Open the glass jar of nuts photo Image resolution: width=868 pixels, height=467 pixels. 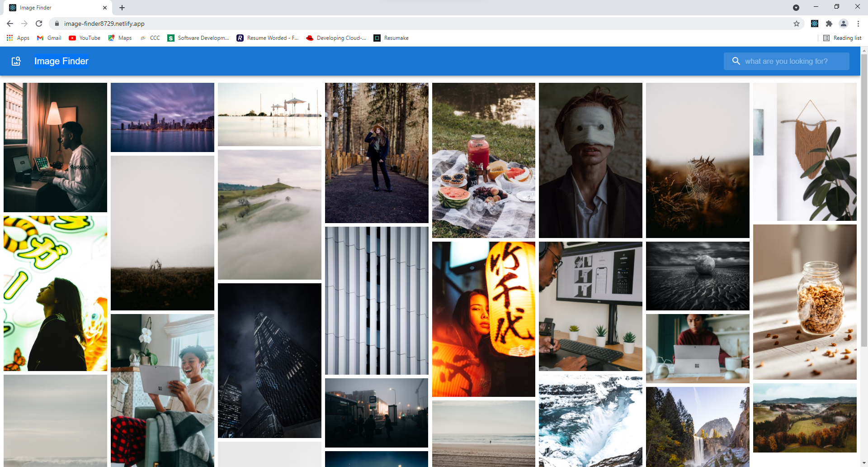coord(805,302)
